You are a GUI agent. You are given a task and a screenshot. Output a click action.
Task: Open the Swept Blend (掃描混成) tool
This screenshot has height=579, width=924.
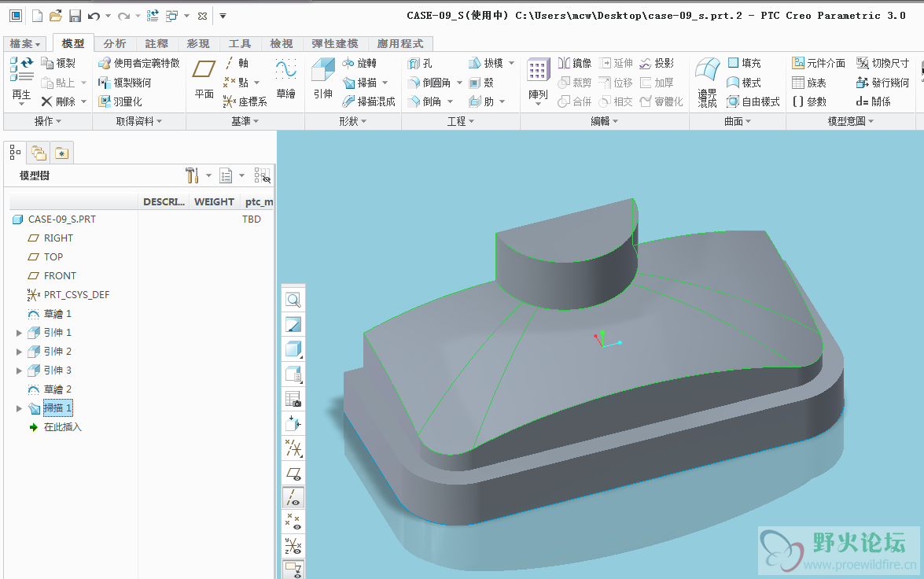tap(369, 101)
